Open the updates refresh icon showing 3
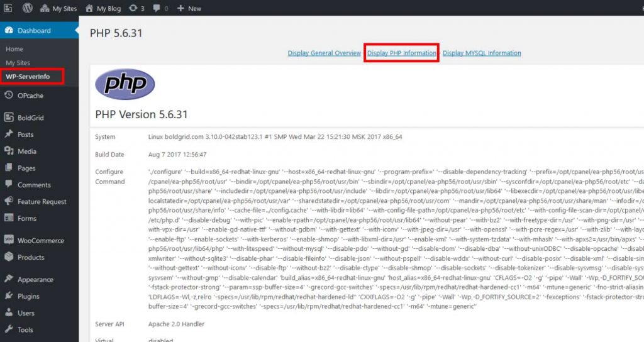The width and height of the screenshot is (644, 342). click(x=133, y=8)
